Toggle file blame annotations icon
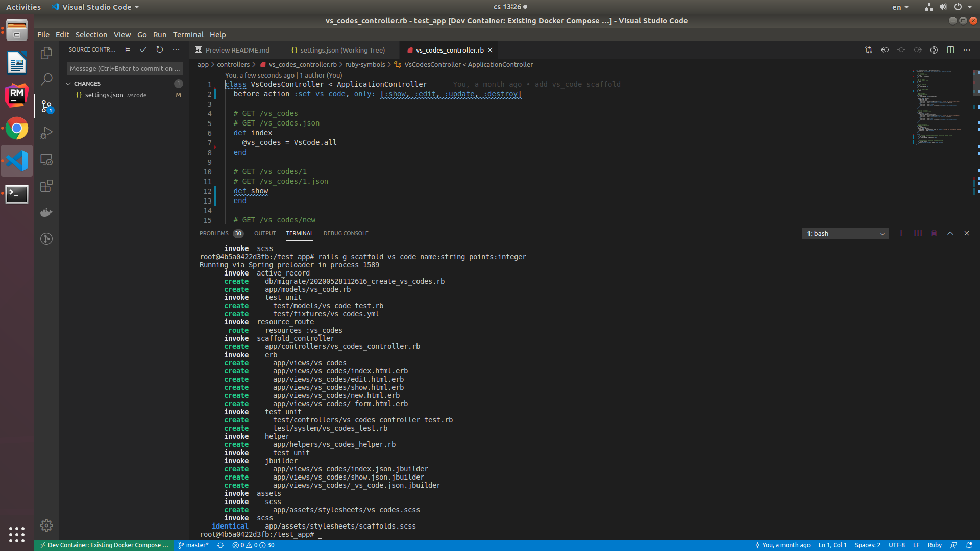The width and height of the screenshot is (980, 551). pyautogui.click(x=934, y=50)
